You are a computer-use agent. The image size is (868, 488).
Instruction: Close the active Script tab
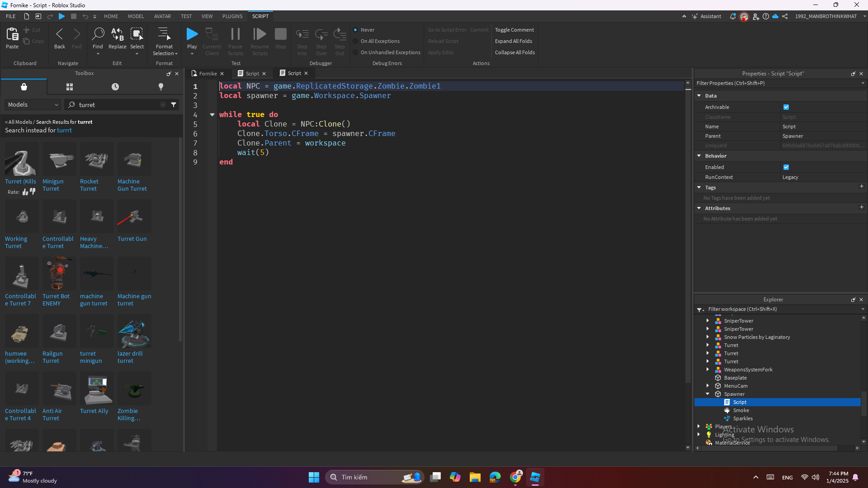(306, 73)
